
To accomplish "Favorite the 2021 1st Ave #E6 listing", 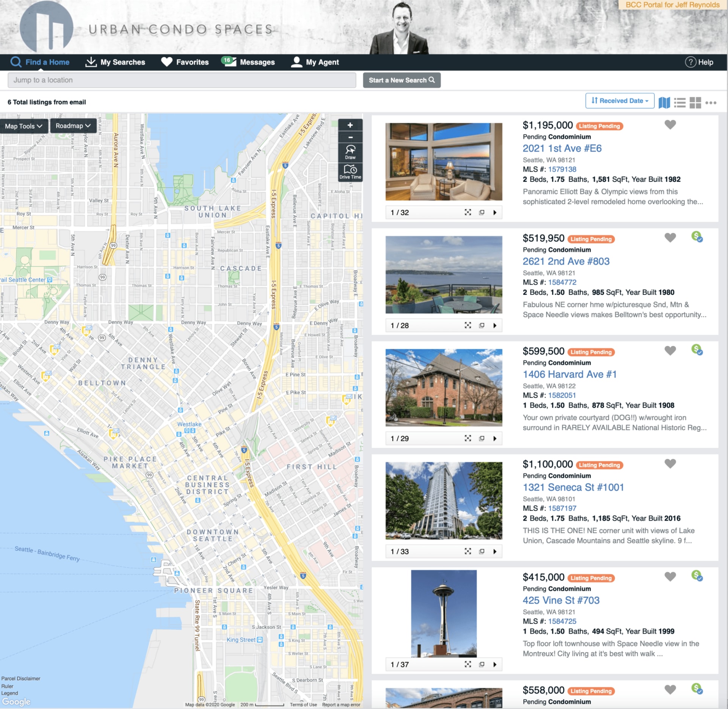I will (670, 125).
